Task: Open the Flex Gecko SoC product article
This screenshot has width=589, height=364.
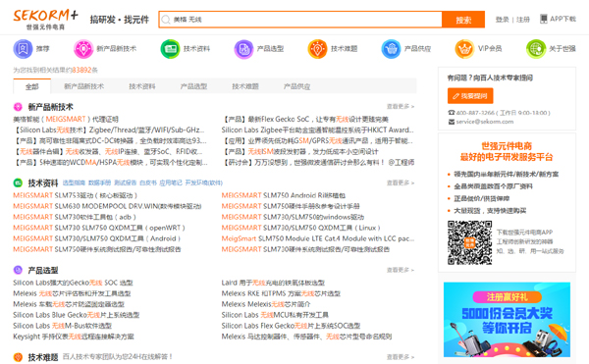Action: tap(305, 120)
